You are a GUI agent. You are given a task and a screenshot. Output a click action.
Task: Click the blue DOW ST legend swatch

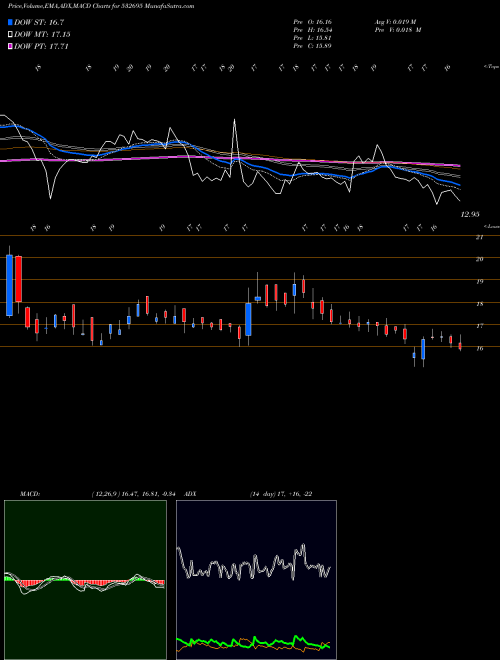pyautogui.click(x=10, y=23)
